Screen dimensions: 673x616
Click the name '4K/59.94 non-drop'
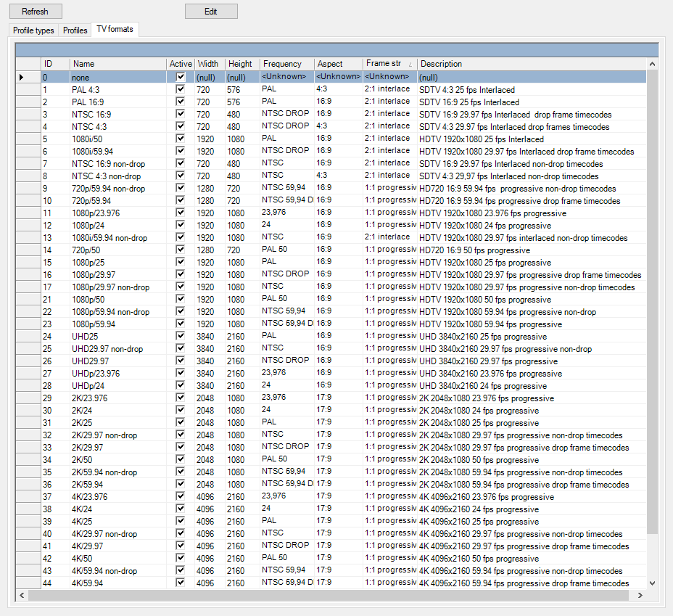(118, 570)
